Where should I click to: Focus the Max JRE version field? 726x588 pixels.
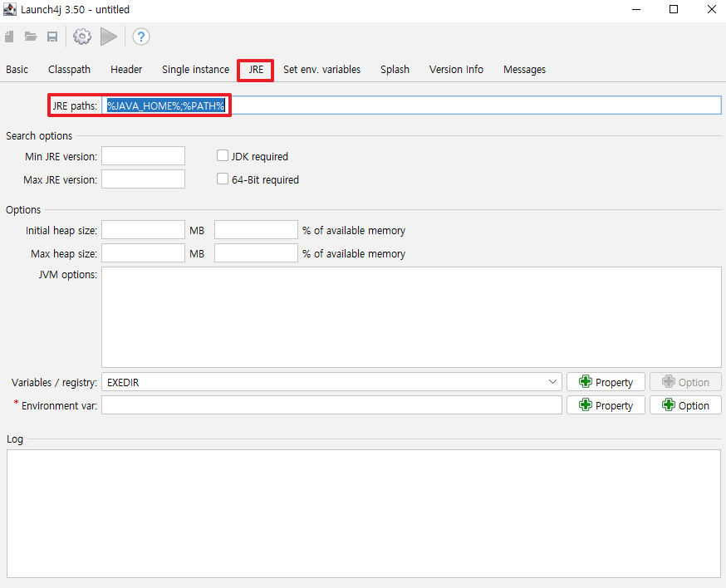pos(143,179)
